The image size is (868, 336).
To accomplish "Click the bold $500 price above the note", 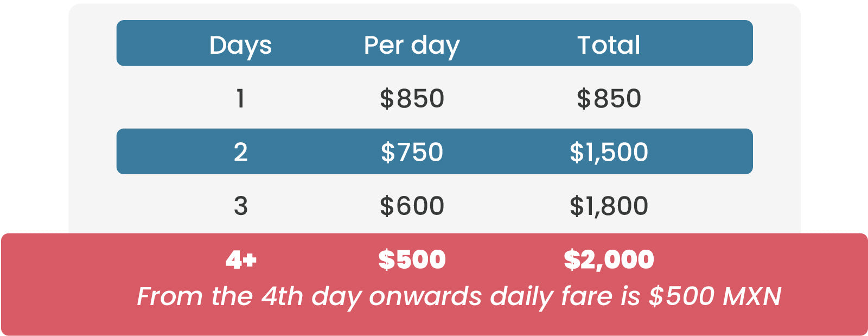I will 412,259.
